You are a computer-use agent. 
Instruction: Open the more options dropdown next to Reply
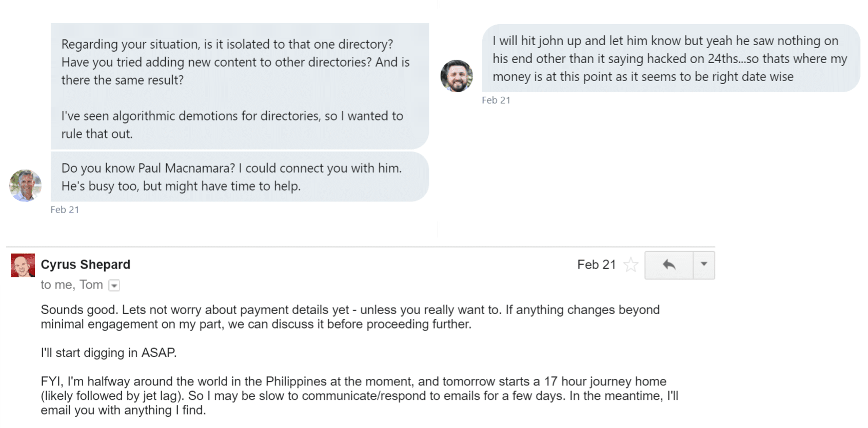coord(703,265)
